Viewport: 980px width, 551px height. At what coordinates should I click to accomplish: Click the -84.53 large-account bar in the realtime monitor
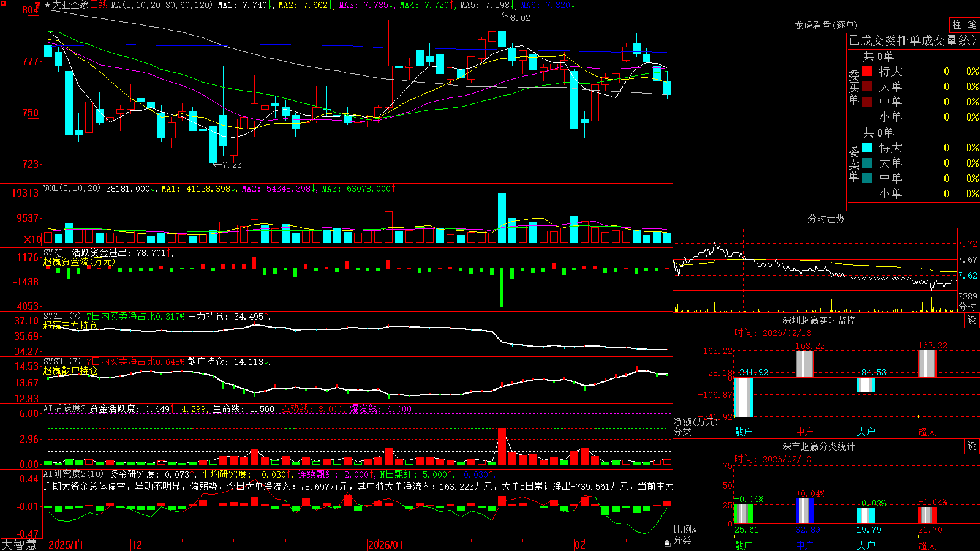(866, 385)
